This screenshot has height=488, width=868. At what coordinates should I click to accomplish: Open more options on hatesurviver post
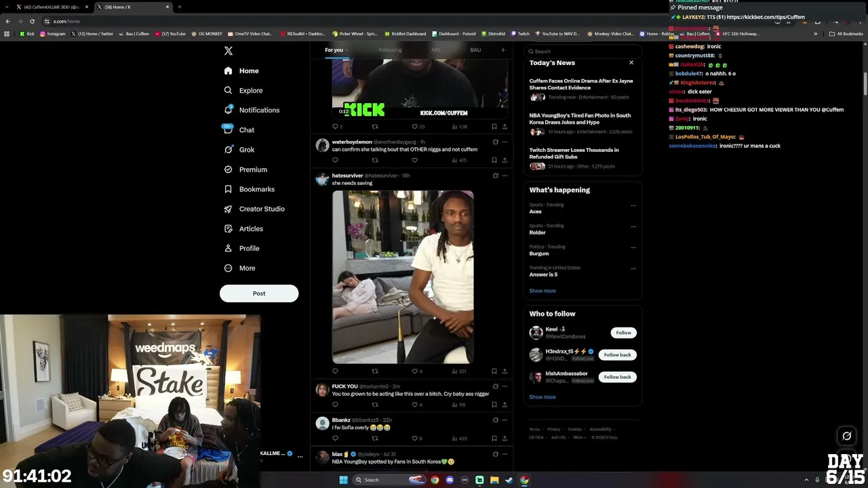pyautogui.click(x=505, y=176)
